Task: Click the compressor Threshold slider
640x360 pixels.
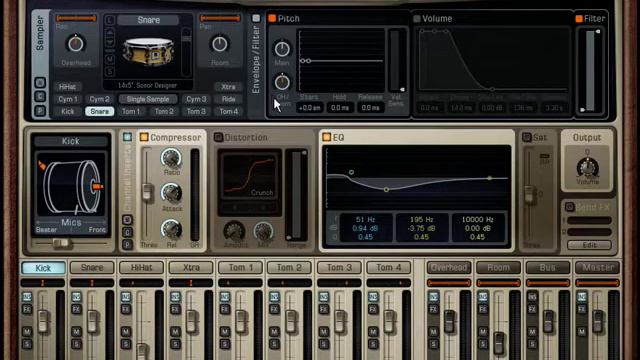Action: (147, 192)
